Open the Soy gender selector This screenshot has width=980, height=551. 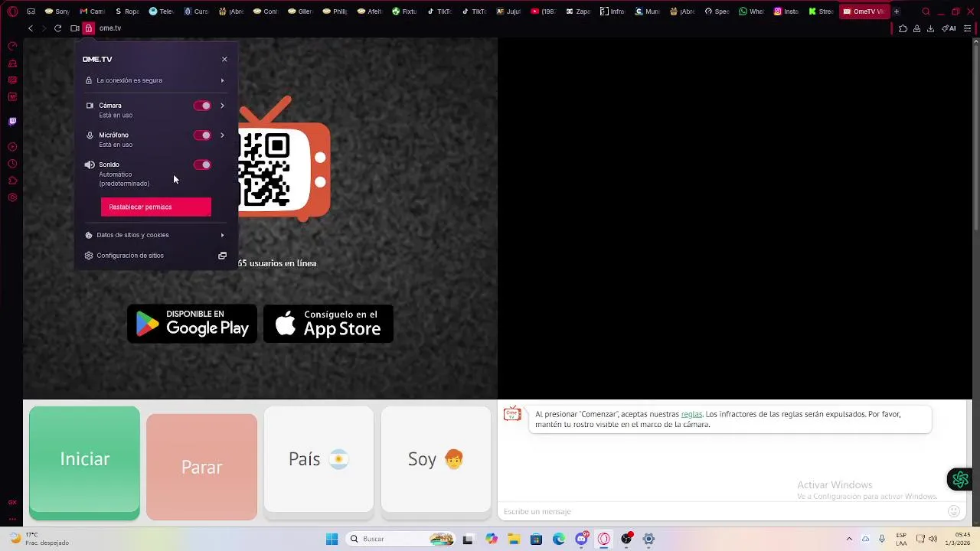coord(436,459)
